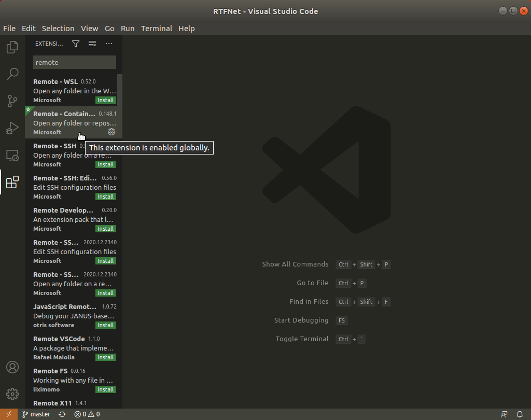
Task: Open the View menu
Action: (x=89, y=29)
